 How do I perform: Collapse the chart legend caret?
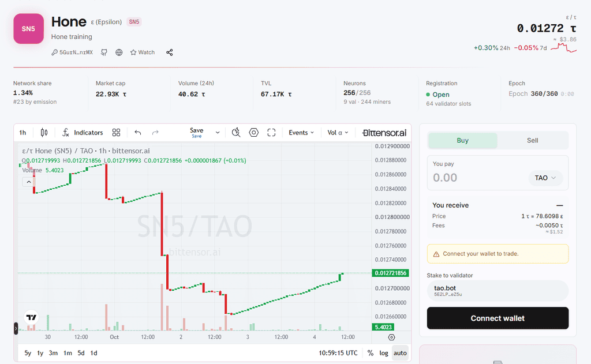pos(29,182)
